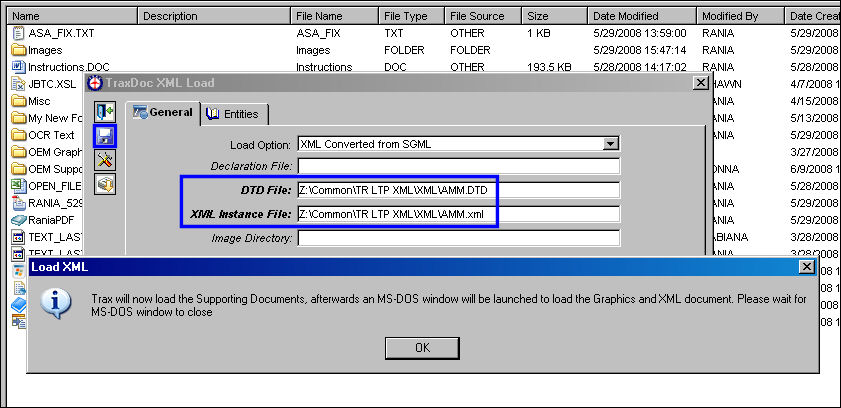Click the 193.5 KB size cell
This screenshot has width=841, height=408.
click(x=549, y=68)
